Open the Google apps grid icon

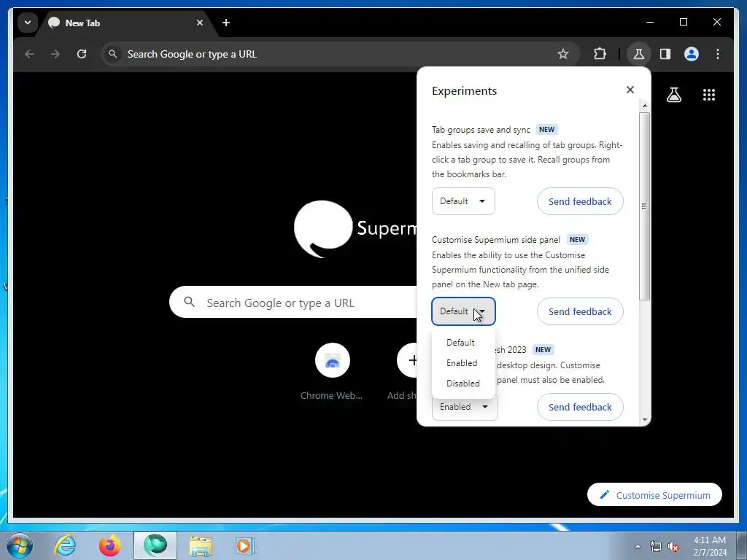pyautogui.click(x=709, y=95)
